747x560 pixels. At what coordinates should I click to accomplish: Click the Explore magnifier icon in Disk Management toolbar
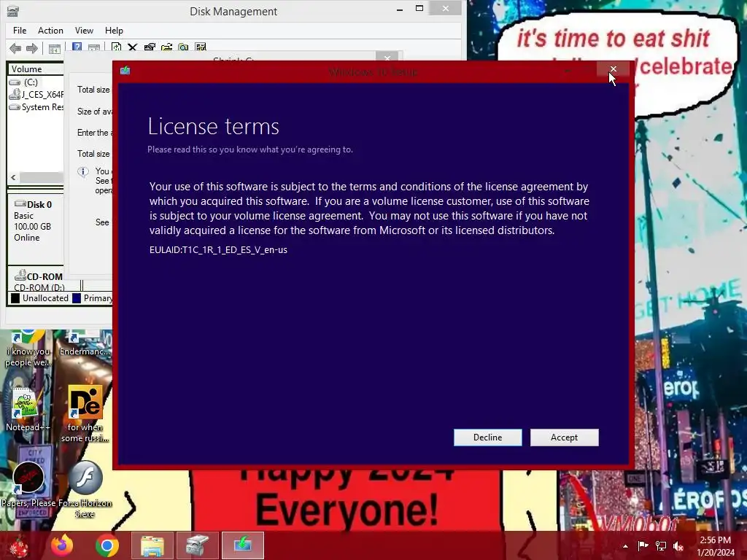point(183,47)
